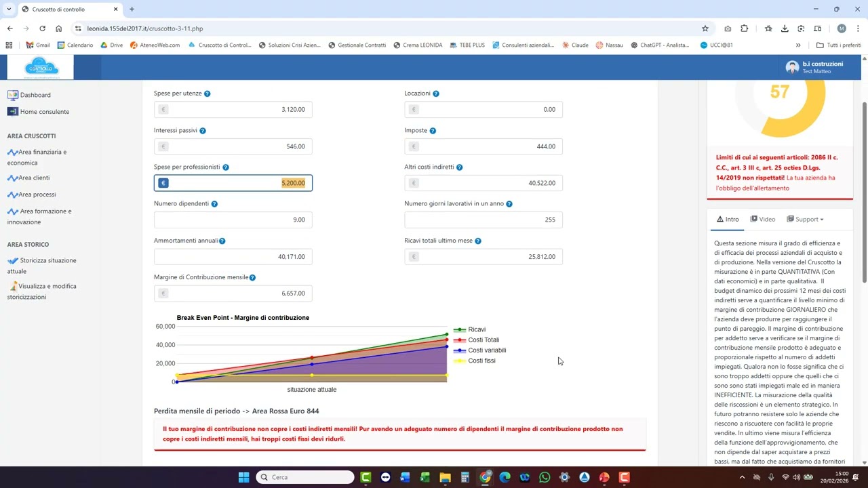Click the user avatar icon for b.i costruzioni
Image resolution: width=868 pixels, height=488 pixels.
click(791, 67)
